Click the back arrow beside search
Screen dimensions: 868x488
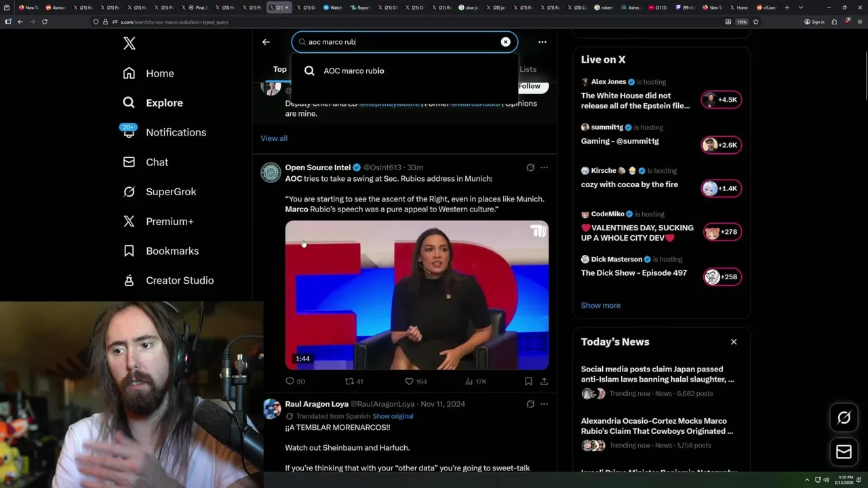266,42
